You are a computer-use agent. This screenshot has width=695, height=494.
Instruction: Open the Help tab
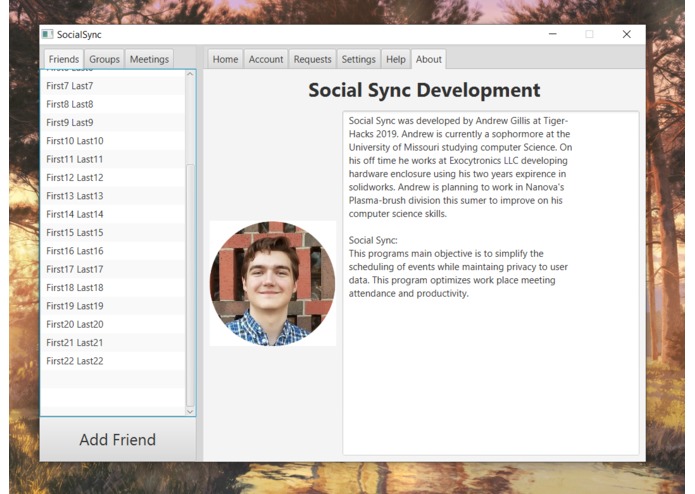click(x=395, y=59)
